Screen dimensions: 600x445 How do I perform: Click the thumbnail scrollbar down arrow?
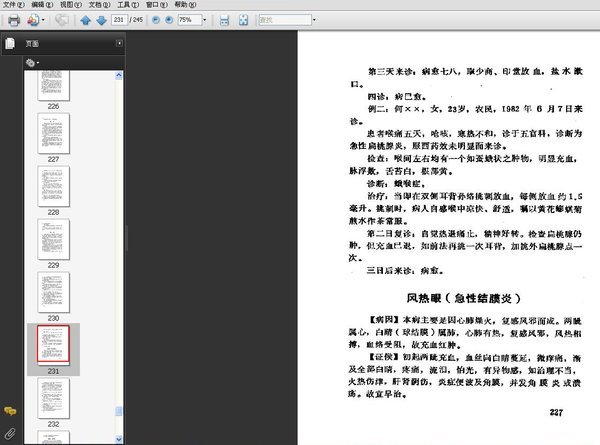pos(119,439)
